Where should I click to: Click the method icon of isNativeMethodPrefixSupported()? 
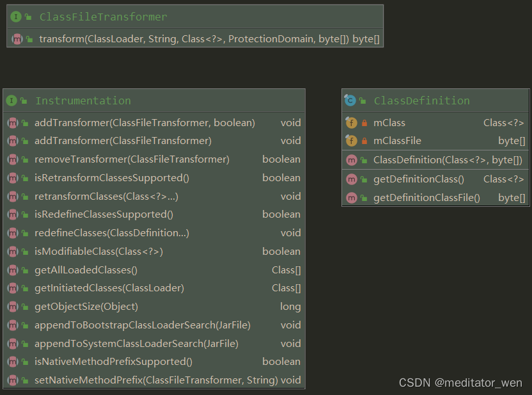[x=13, y=362]
